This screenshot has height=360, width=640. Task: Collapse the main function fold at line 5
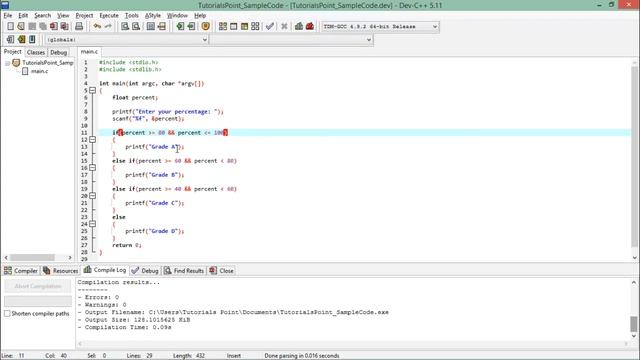(x=93, y=90)
